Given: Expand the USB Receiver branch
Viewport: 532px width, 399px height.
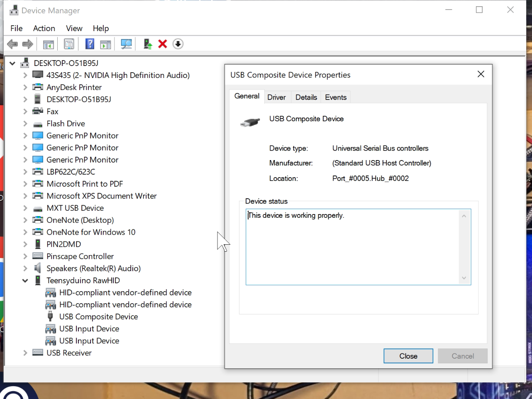Looking at the screenshot, I should 25,353.
